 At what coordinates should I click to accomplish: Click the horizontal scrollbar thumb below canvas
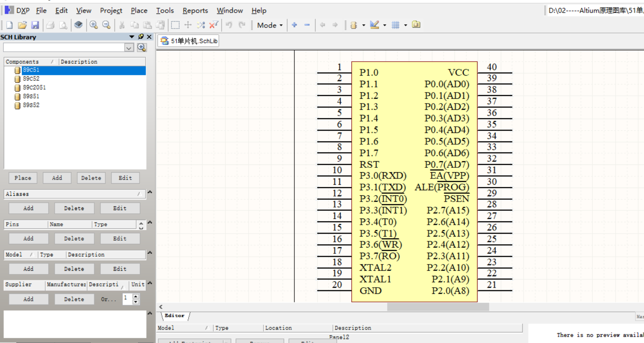point(438,307)
